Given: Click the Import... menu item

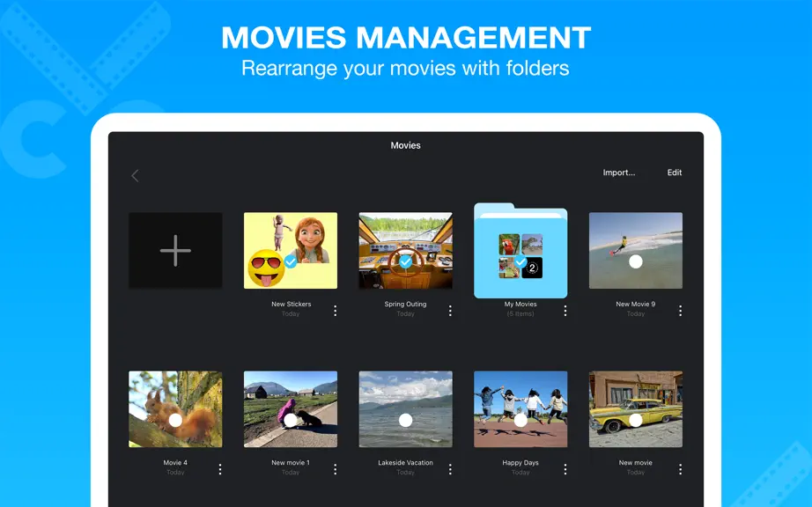Looking at the screenshot, I should 619,173.
